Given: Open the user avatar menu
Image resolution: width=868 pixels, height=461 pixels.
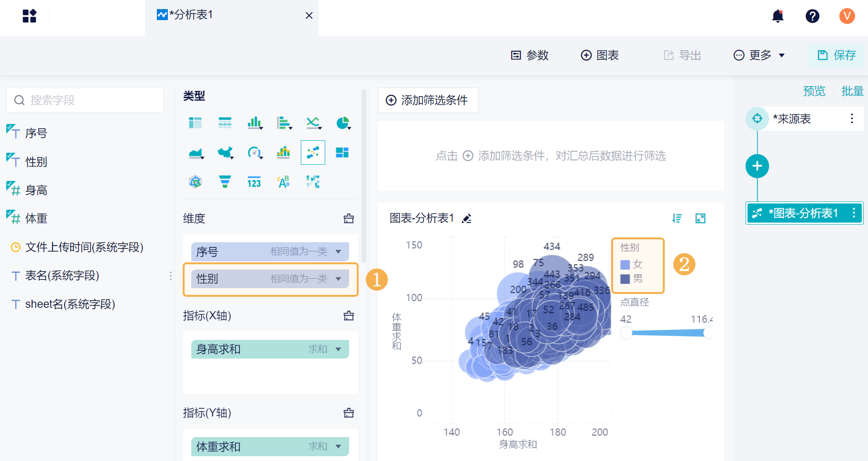Looking at the screenshot, I should (x=847, y=16).
